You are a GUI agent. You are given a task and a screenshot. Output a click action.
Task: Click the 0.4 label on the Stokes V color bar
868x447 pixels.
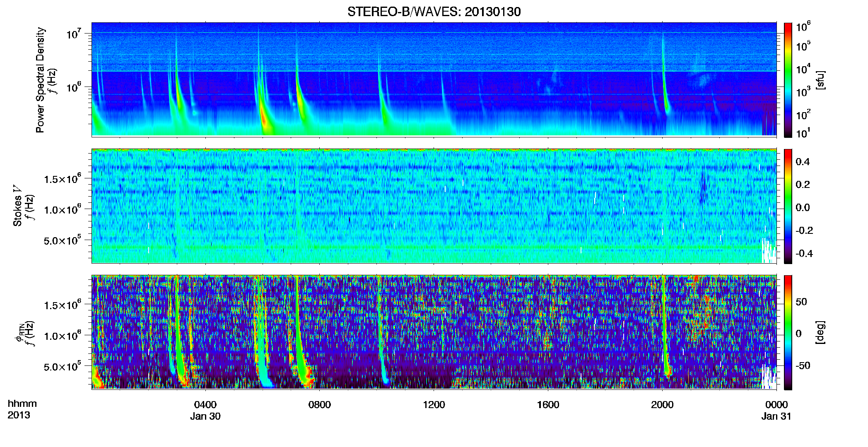[803, 162]
